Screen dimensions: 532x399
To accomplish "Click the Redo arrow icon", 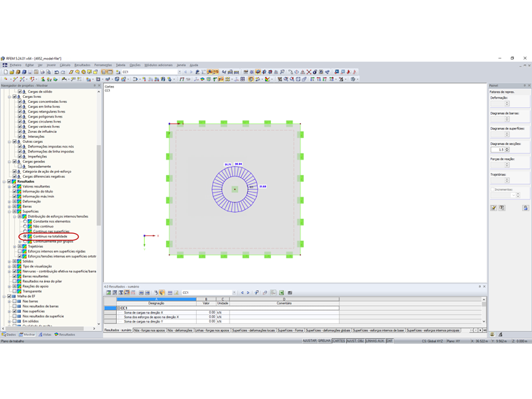I will (x=63, y=72).
